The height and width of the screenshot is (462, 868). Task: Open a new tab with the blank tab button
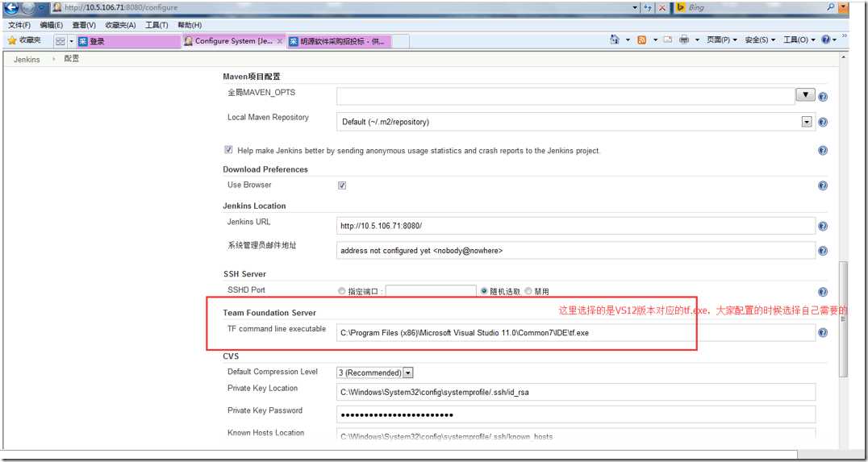401,41
